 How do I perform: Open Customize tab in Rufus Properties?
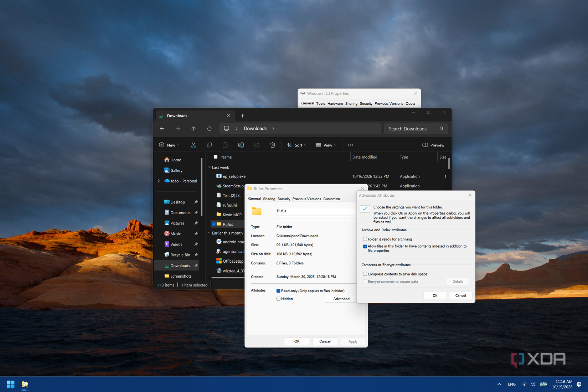point(332,199)
